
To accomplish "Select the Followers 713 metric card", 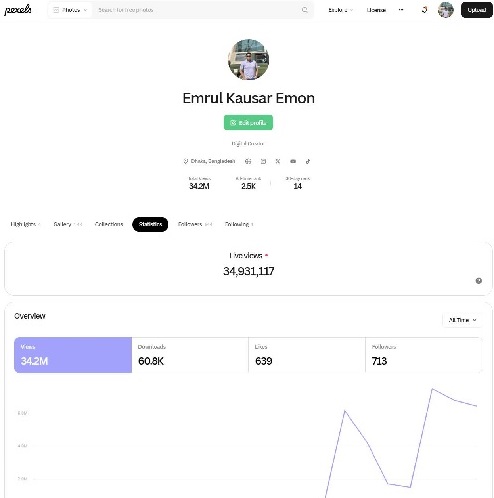I will [424, 355].
